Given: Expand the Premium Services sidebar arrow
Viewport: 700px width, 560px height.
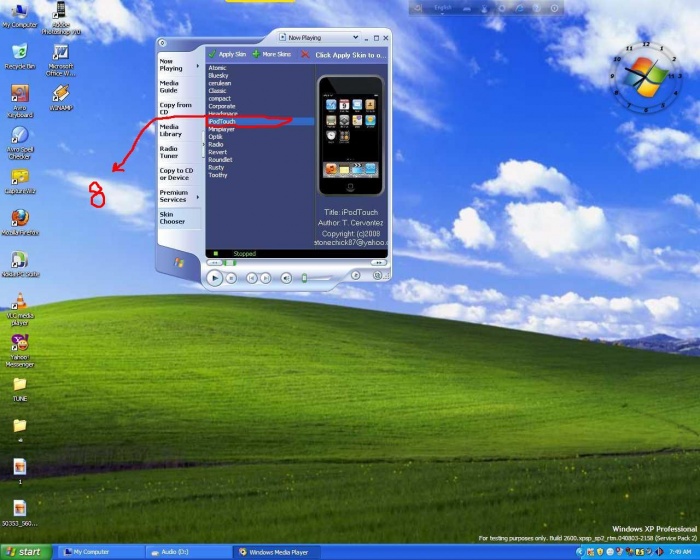Looking at the screenshot, I should tap(197, 197).
